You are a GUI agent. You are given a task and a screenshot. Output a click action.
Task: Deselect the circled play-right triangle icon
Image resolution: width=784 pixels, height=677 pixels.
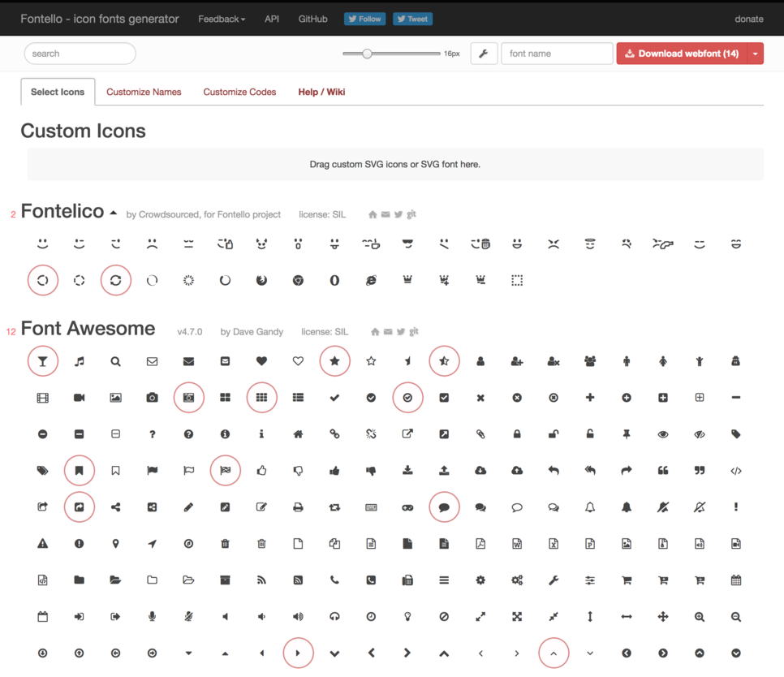[298, 653]
